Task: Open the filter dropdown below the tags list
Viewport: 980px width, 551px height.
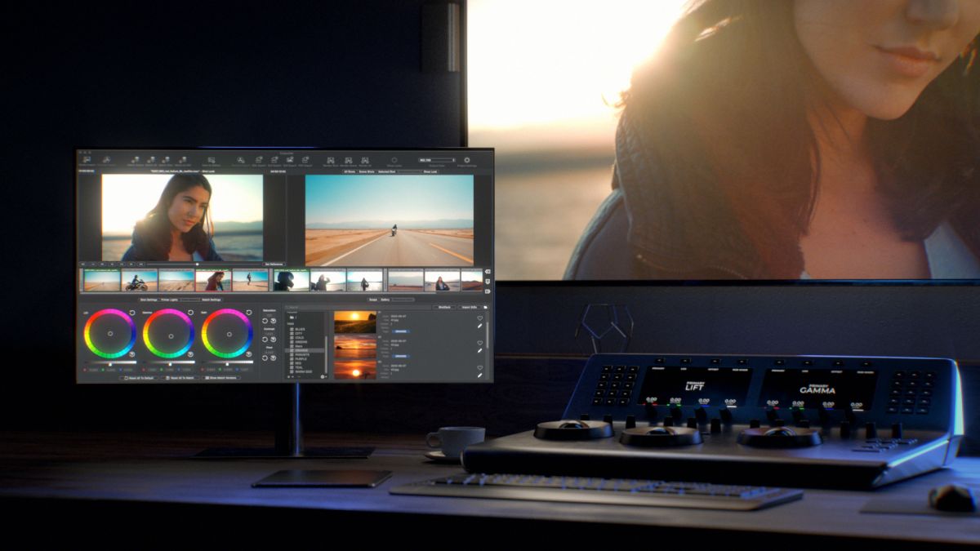Action: tap(321, 375)
